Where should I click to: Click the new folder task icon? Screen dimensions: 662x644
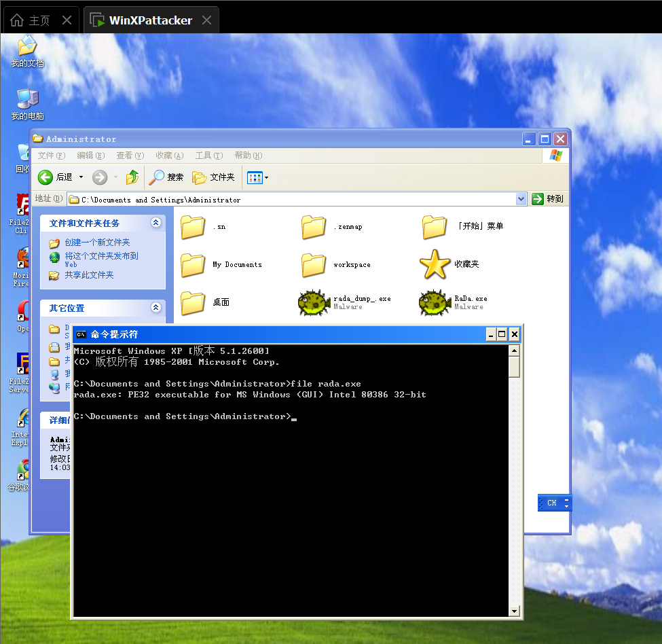pos(54,243)
